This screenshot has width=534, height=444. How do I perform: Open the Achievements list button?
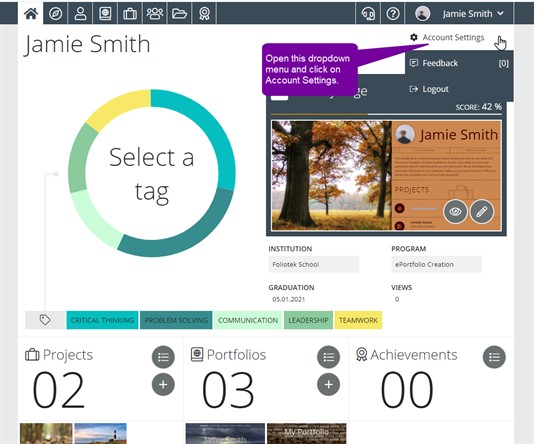point(494,357)
